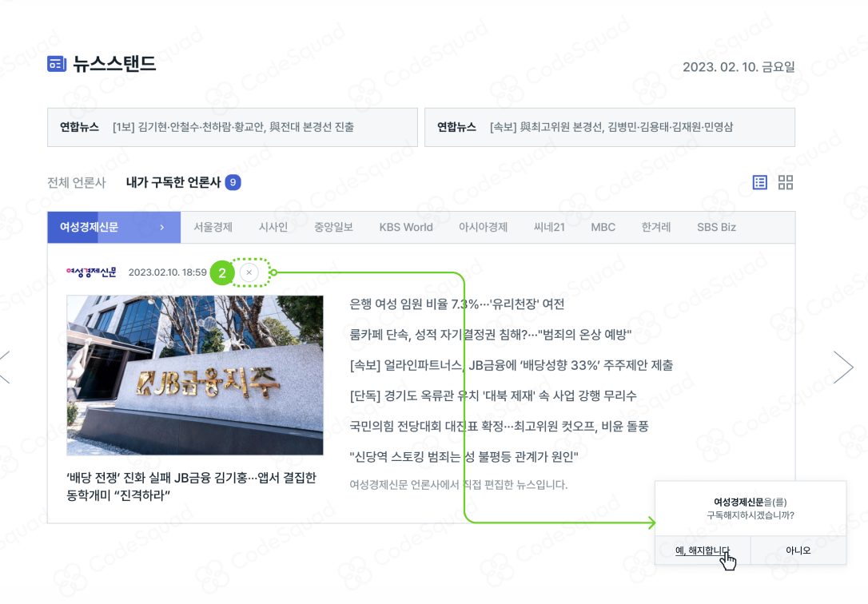Open the 신당역 스토킹 범죄 headline
Screen dimensions: 868x604
464,457
